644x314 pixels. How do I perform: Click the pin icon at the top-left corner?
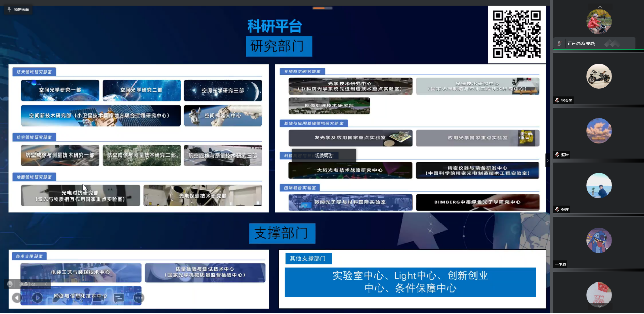[x=9, y=9]
